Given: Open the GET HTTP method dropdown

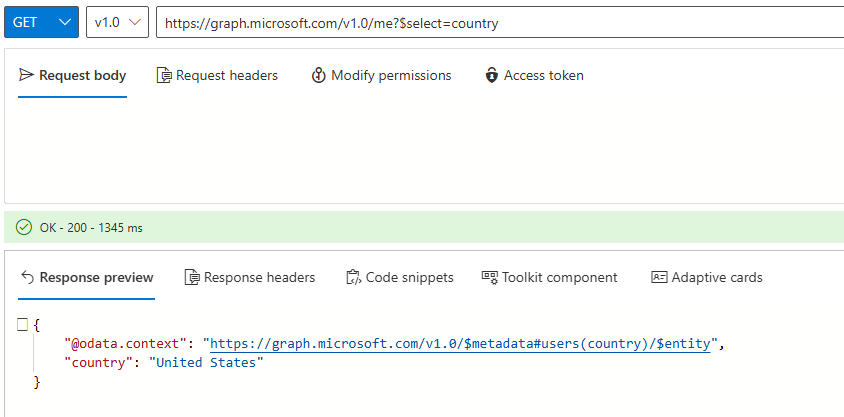Looking at the screenshot, I should [41, 22].
